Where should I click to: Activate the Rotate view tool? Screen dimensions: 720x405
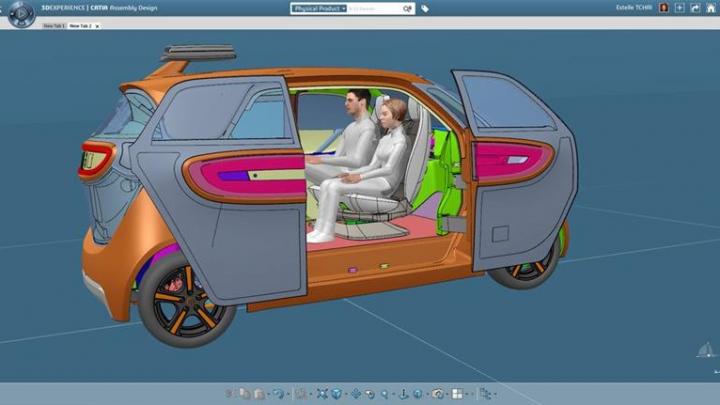click(370, 394)
